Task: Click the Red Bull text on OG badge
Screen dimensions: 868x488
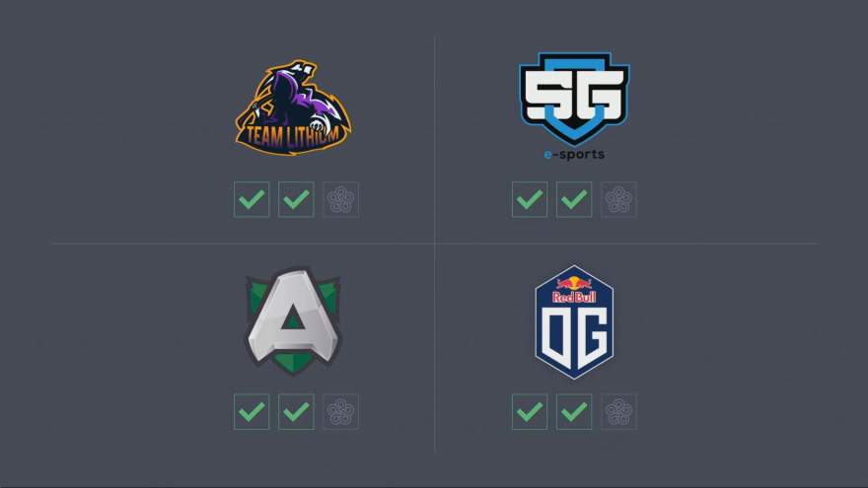Action: tap(574, 297)
